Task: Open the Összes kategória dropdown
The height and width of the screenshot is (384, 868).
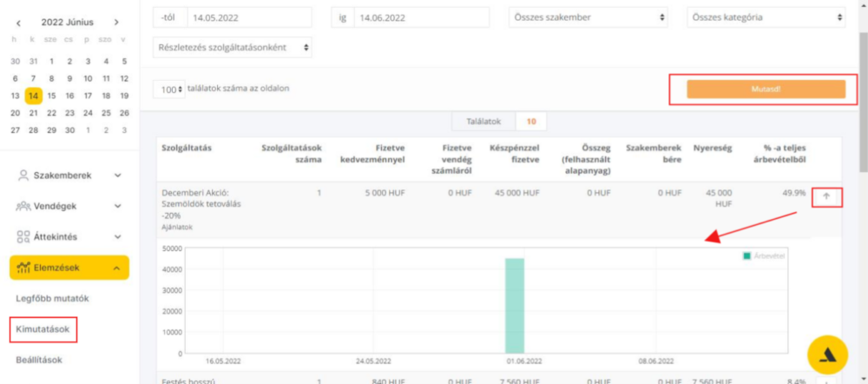Action: coord(767,17)
